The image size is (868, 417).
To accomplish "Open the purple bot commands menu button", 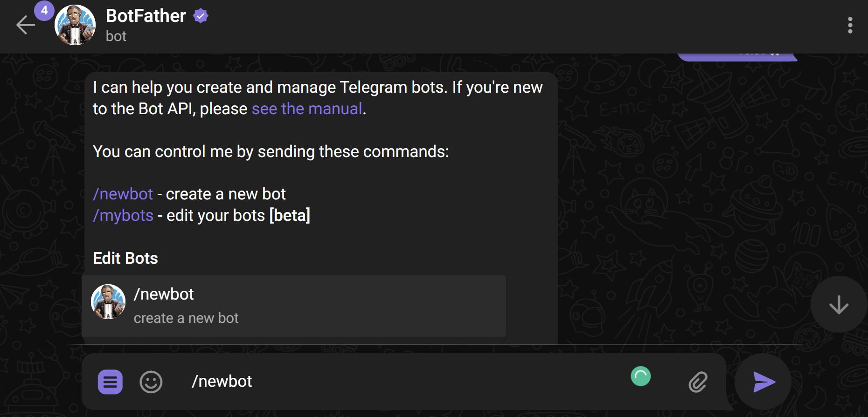I will pyautogui.click(x=110, y=382).
